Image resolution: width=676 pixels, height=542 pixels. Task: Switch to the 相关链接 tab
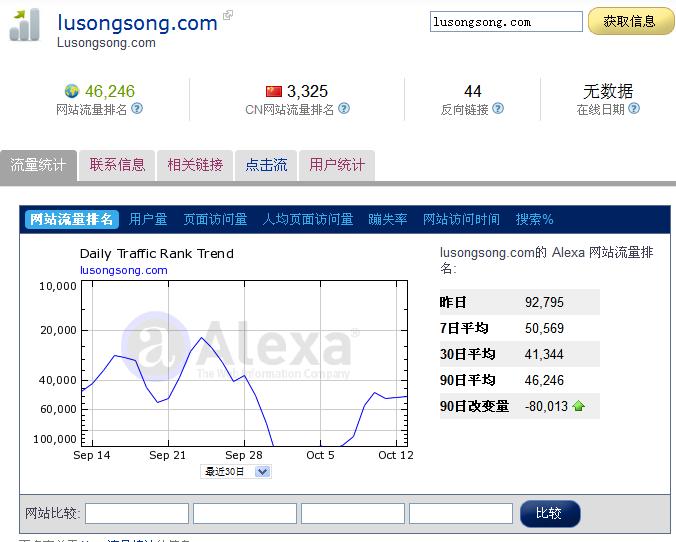click(195, 165)
